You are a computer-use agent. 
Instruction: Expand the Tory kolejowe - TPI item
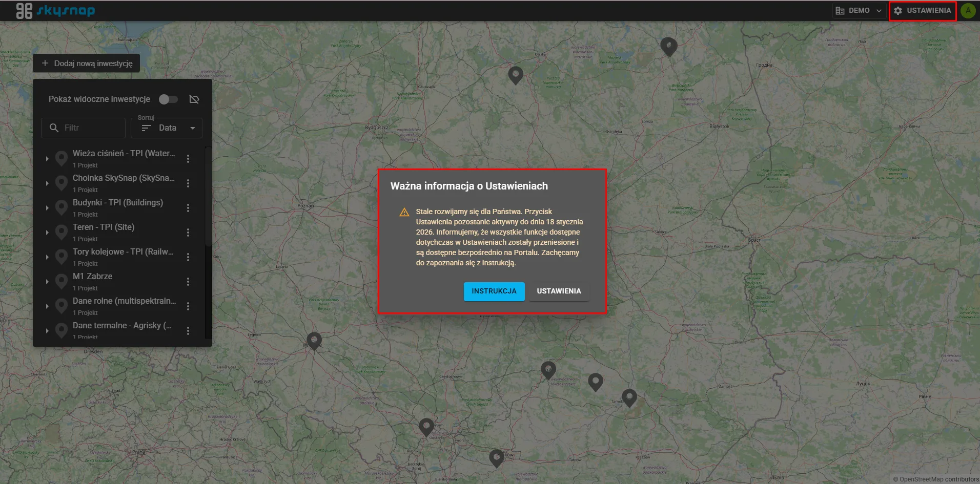[47, 257]
